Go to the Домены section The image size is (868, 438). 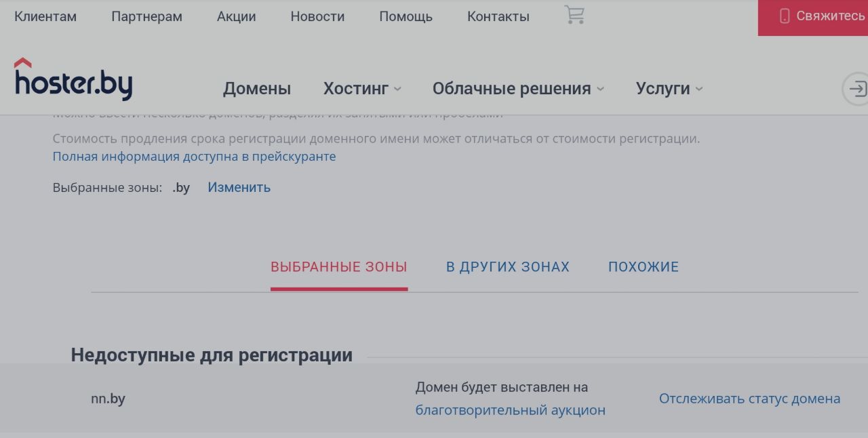257,89
